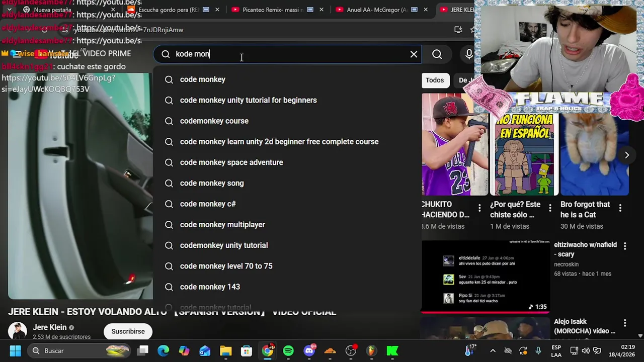This screenshot has height=362, width=644.
Task: Launch Microsoft Edge from the taskbar
Action: point(164,350)
